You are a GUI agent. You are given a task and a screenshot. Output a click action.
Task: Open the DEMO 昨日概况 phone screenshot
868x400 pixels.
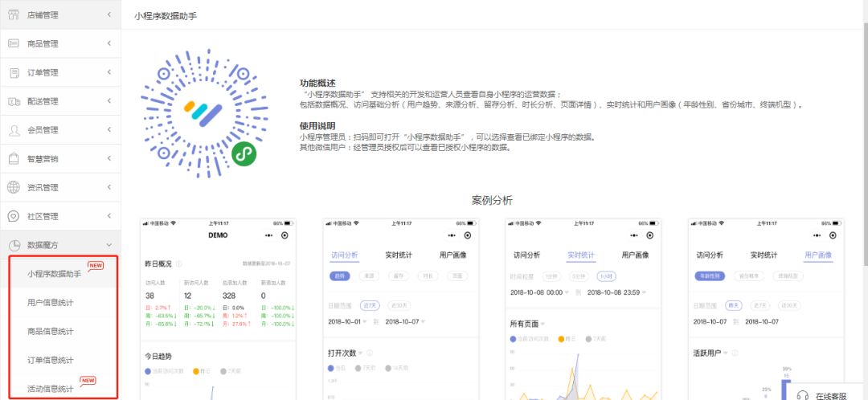point(218,308)
